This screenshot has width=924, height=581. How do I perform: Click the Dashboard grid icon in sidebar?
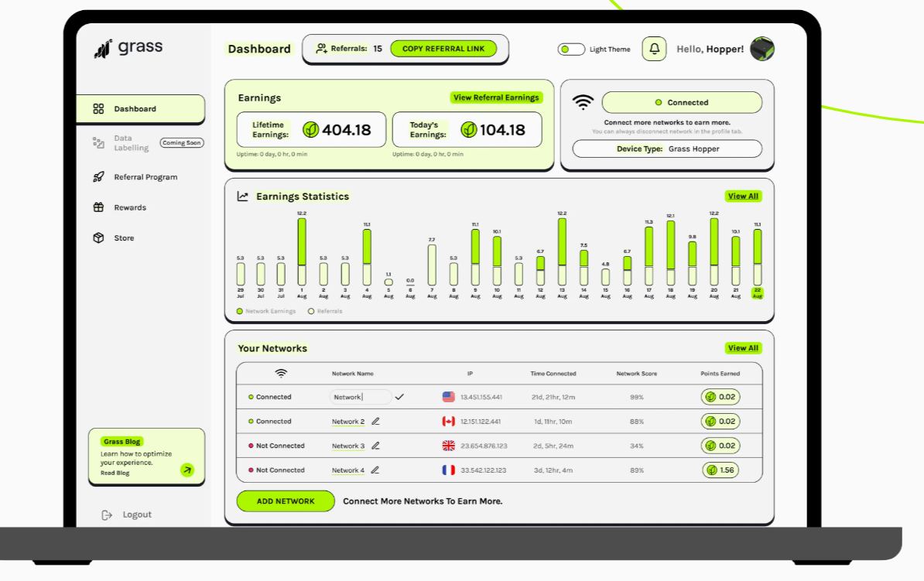[98, 109]
